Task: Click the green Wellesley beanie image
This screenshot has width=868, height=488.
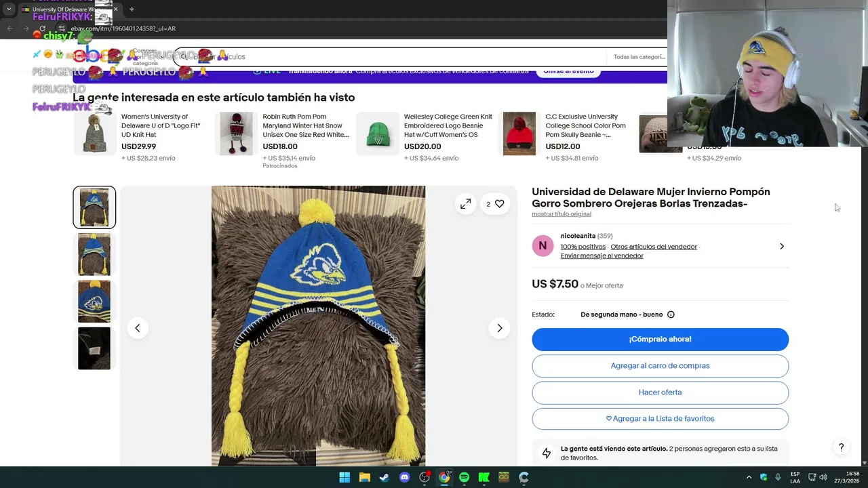Action: point(378,134)
